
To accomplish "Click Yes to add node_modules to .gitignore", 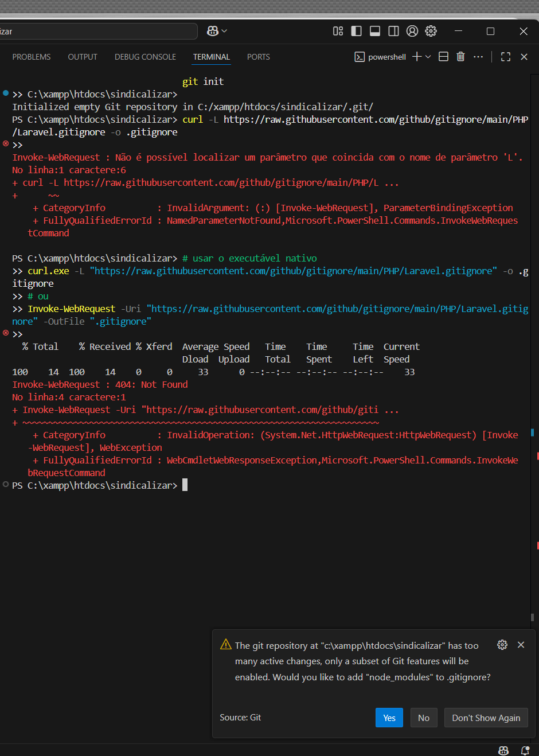I will [x=389, y=718].
